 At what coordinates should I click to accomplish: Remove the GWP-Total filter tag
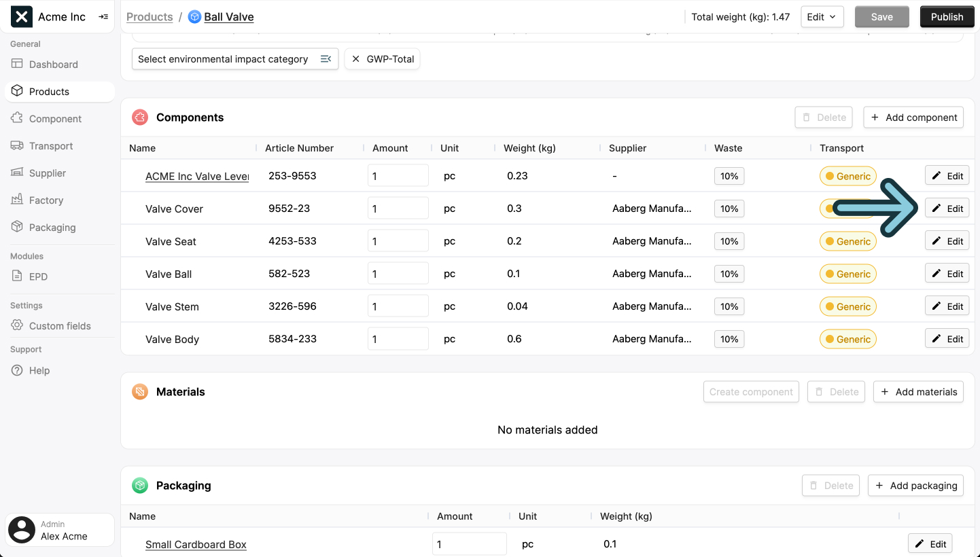(355, 59)
